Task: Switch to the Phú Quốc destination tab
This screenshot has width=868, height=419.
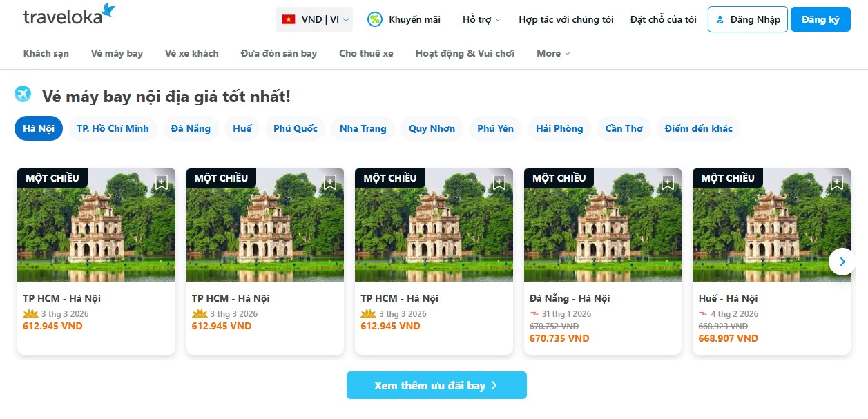Action: (x=296, y=128)
